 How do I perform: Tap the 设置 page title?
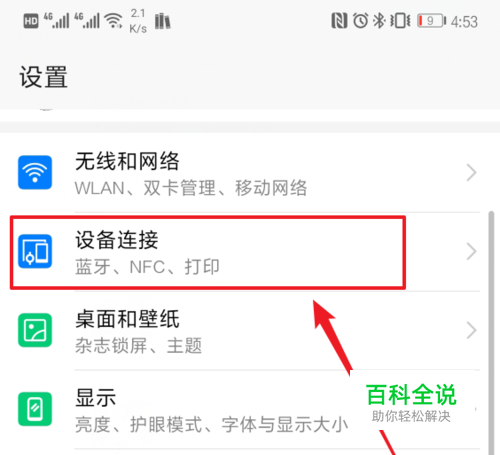click(x=43, y=77)
